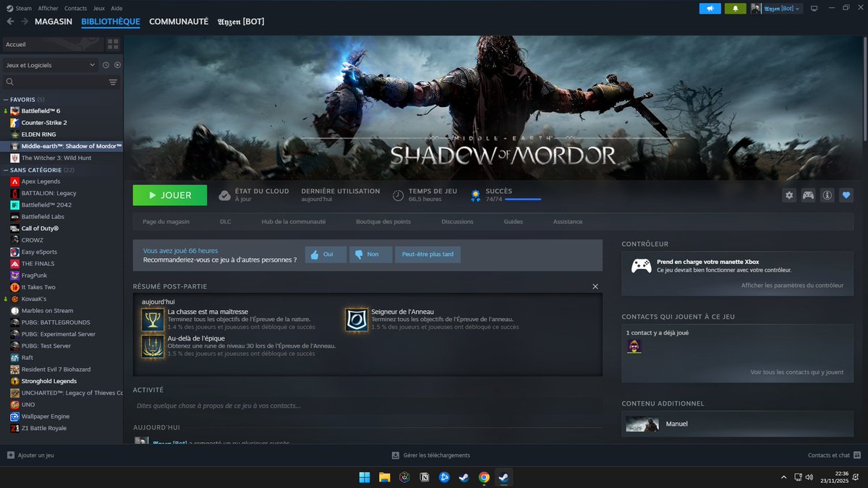This screenshot has height=488, width=868.
Task: Choose Peut-être plus tard
Action: pos(427,254)
